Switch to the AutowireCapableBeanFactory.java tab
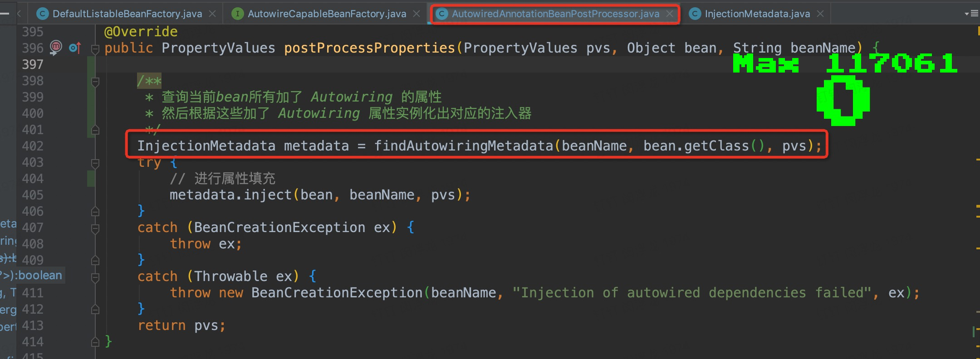This screenshot has height=359, width=980. 327,14
